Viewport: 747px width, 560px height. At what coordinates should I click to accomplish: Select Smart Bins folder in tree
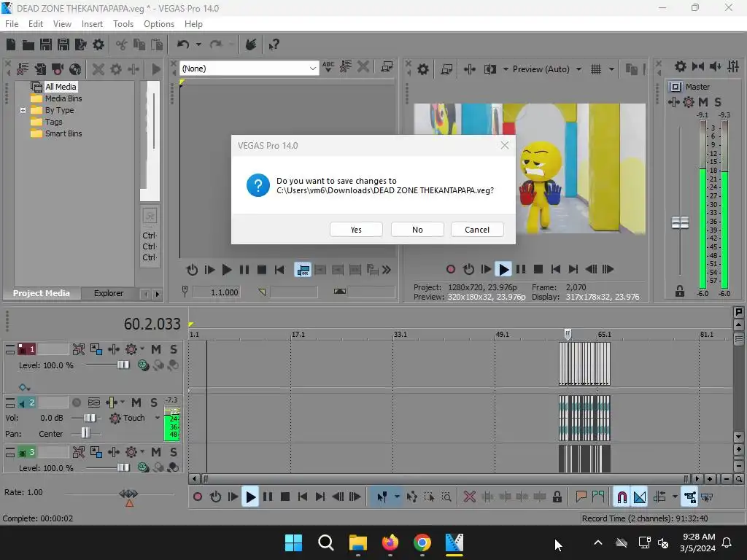[63, 134]
